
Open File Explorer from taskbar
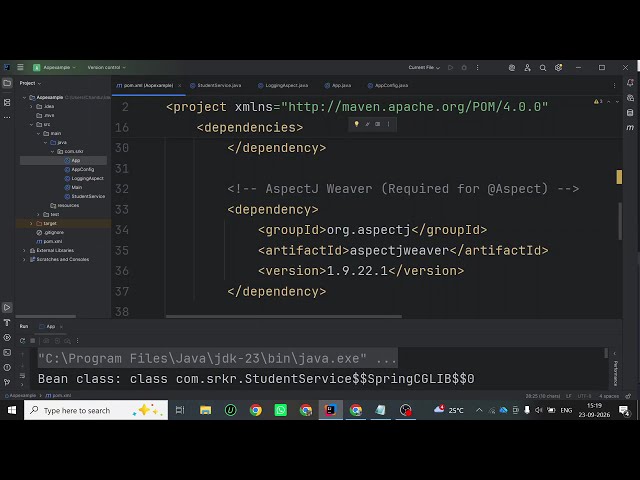coord(205,410)
